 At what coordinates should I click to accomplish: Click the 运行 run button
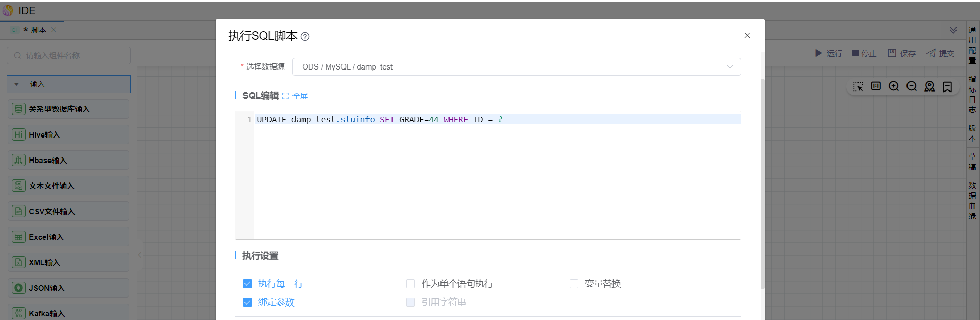point(828,53)
